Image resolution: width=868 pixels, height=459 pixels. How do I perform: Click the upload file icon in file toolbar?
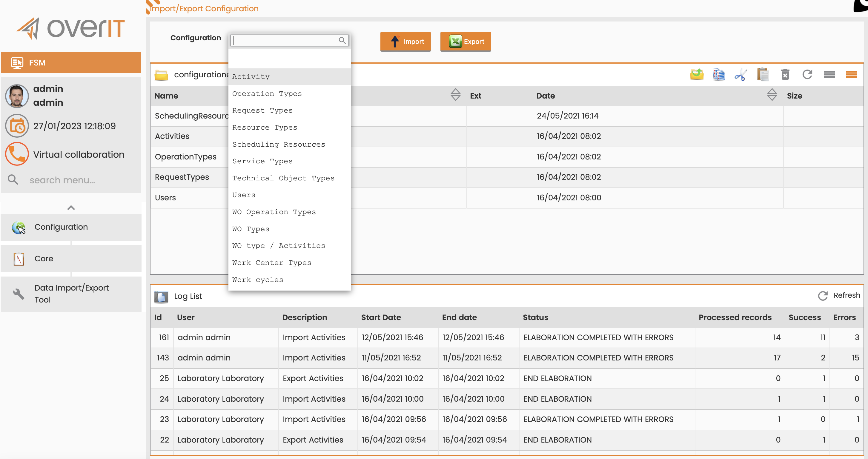(697, 74)
